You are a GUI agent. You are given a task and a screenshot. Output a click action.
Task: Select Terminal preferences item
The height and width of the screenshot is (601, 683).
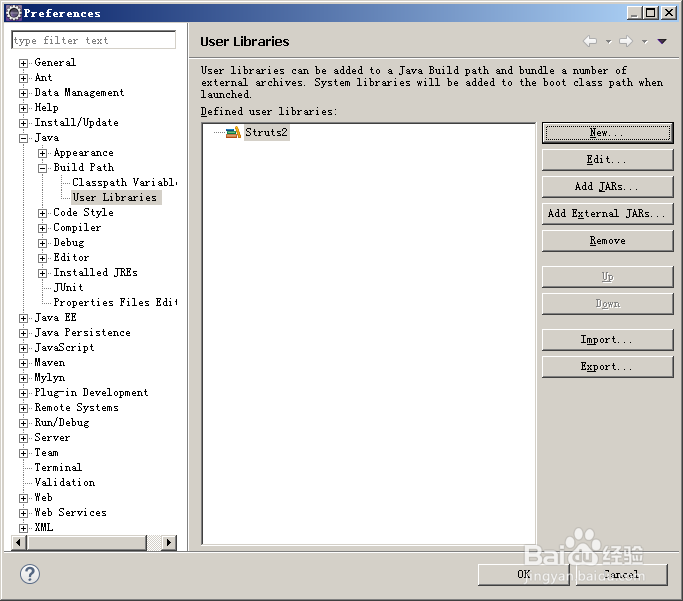[x=58, y=467]
